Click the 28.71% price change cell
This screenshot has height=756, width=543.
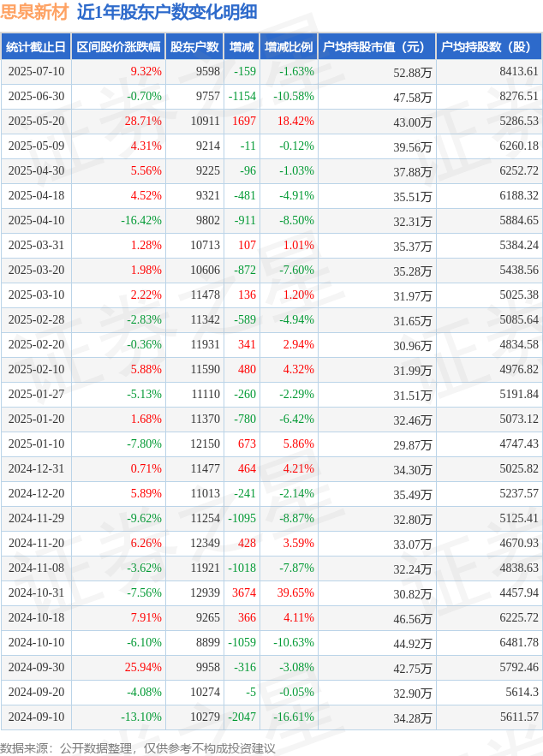point(143,121)
